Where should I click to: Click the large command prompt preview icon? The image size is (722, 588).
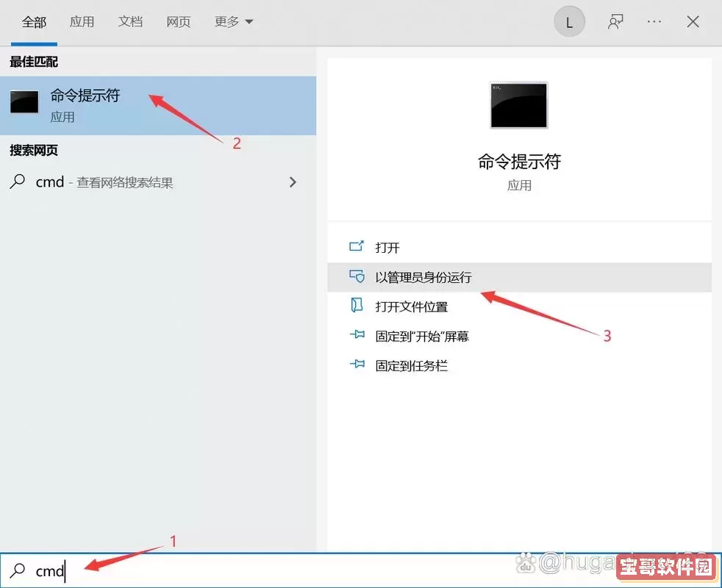pyautogui.click(x=519, y=105)
